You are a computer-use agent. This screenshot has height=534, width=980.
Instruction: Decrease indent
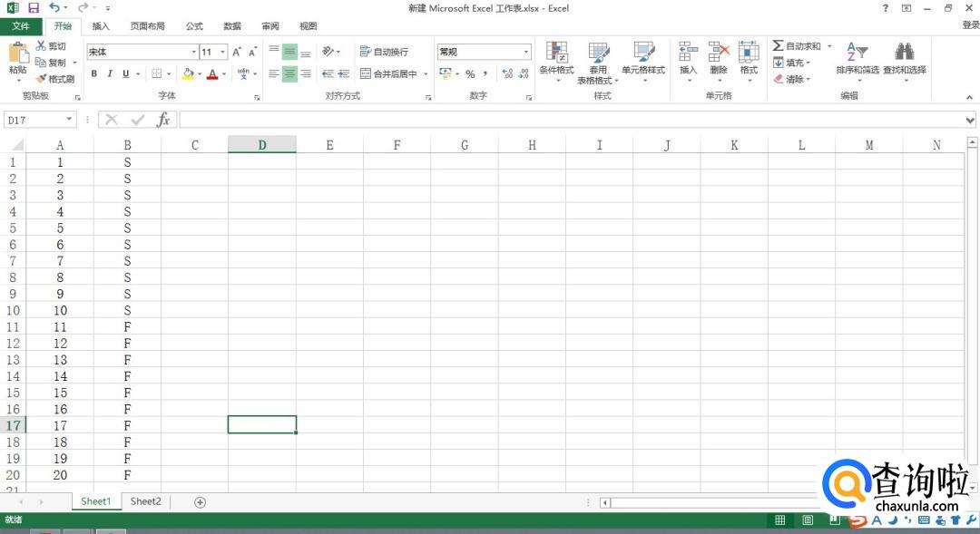click(x=328, y=73)
